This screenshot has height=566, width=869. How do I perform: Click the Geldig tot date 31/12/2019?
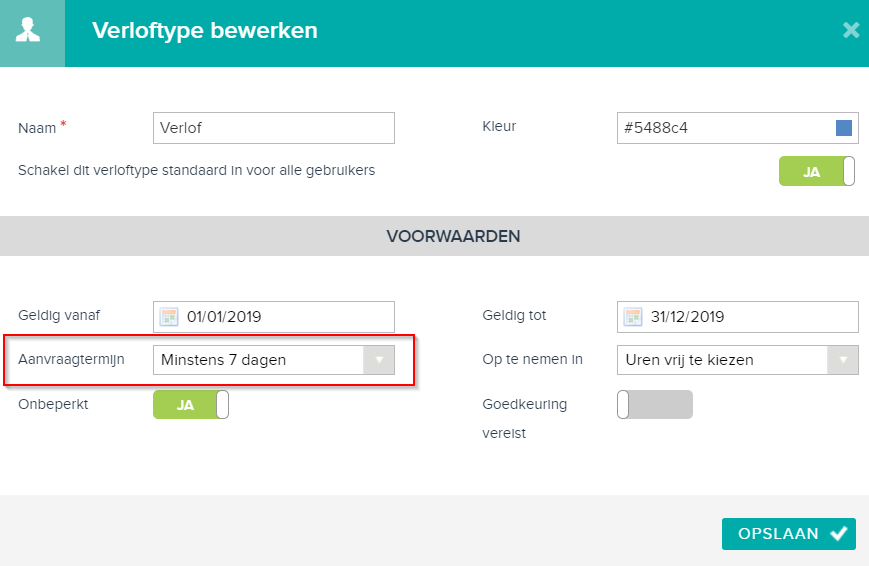coord(687,317)
